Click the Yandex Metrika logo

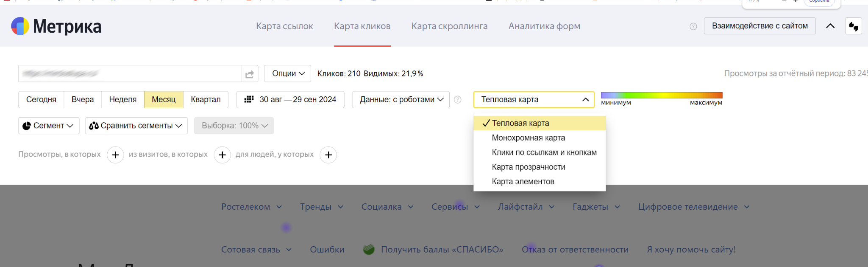click(56, 26)
